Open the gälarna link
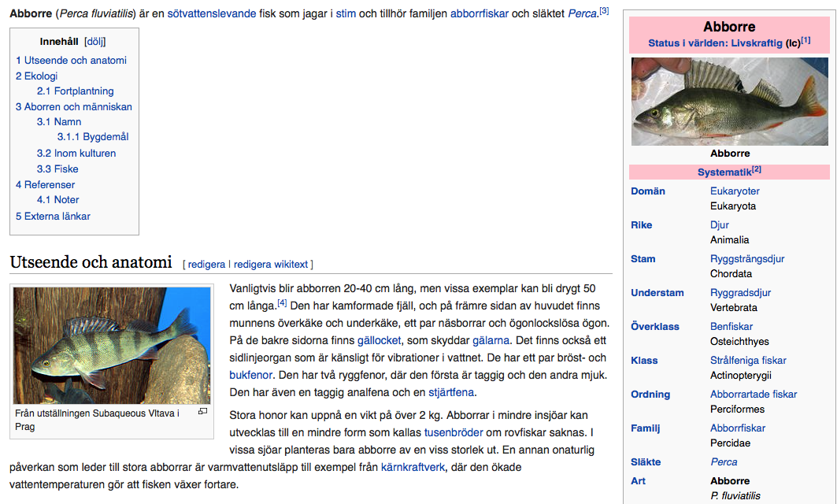The width and height of the screenshot is (837, 504). (x=491, y=341)
